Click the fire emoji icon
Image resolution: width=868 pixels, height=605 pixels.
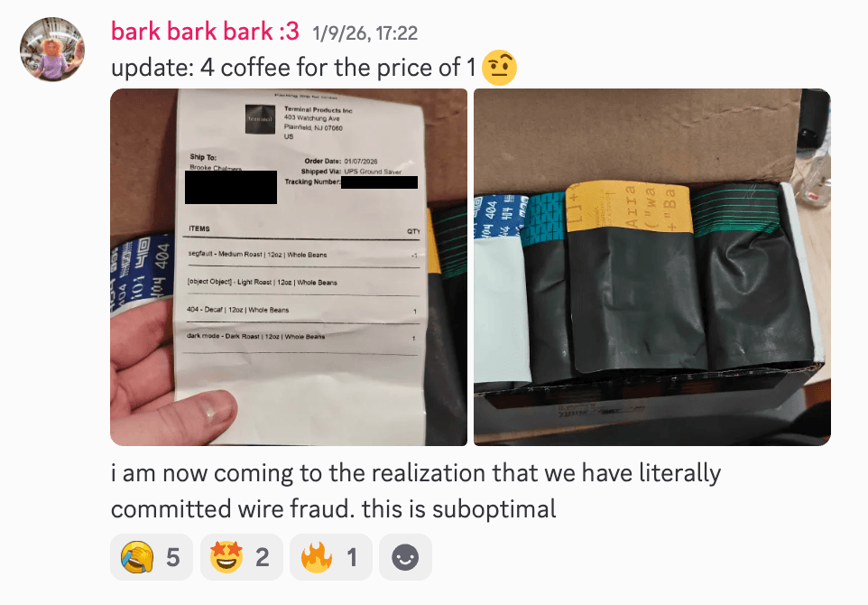(x=317, y=557)
